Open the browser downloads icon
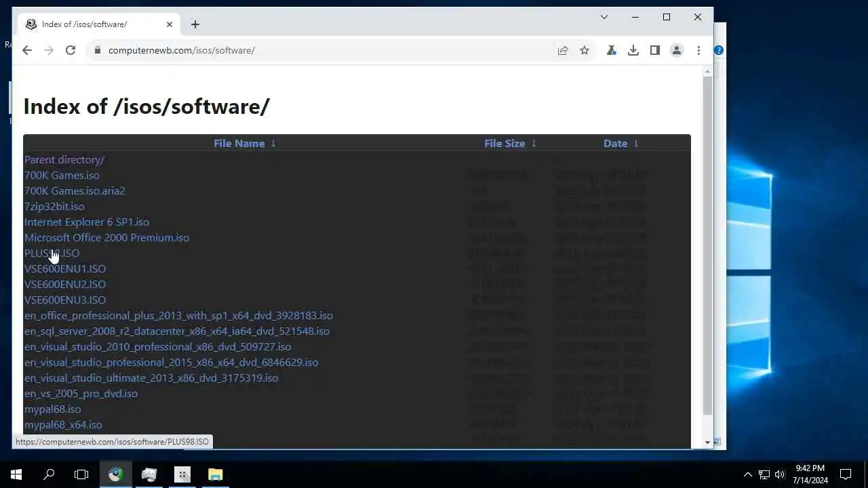Screen dimensions: 868x488 click(x=633, y=50)
